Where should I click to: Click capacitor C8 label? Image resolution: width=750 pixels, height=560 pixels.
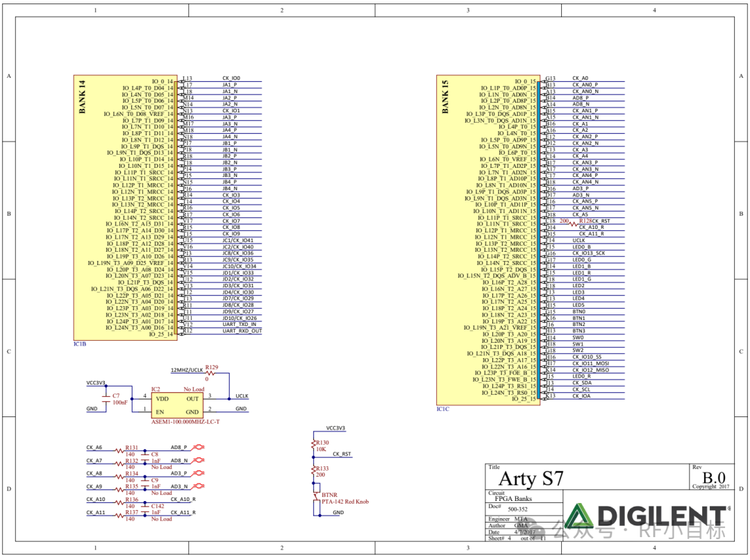[x=154, y=455]
